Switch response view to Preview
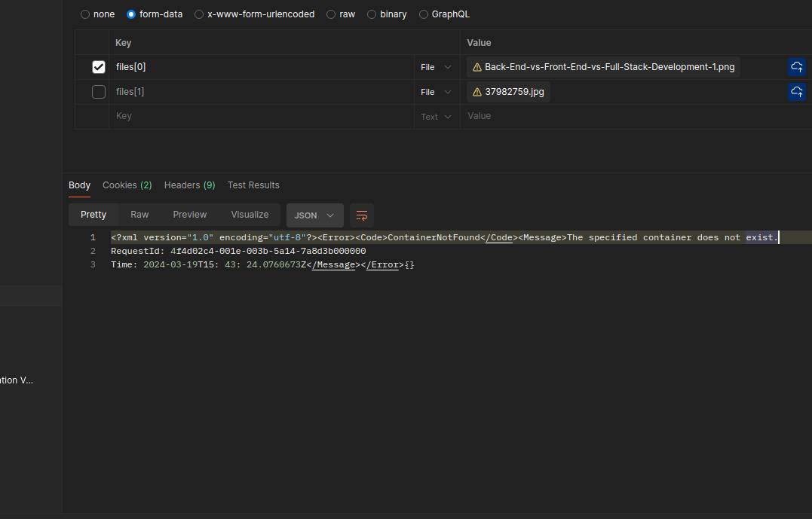The height and width of the screenshot is (519, 812). pos(190,215)
